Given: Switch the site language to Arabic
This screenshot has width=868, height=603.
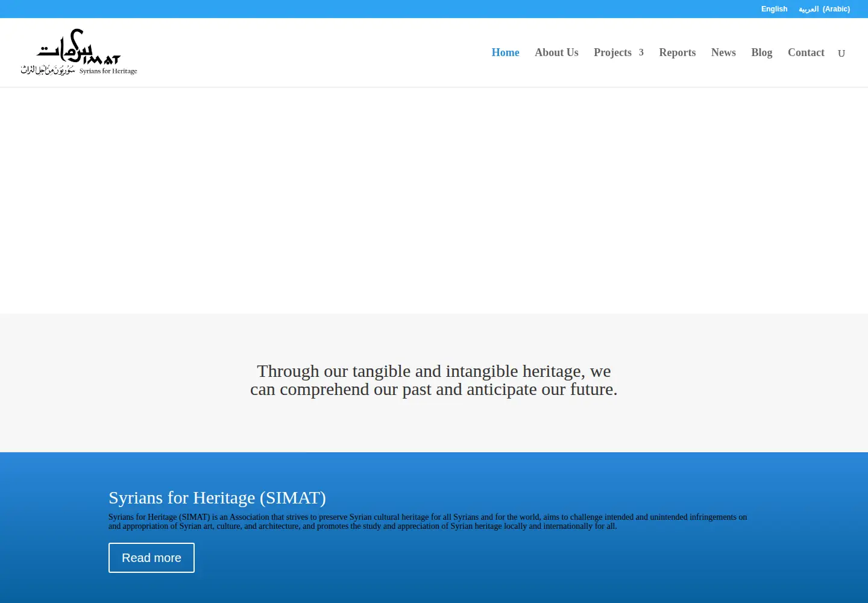Looking at the screenshot, I should click(824, 9).
